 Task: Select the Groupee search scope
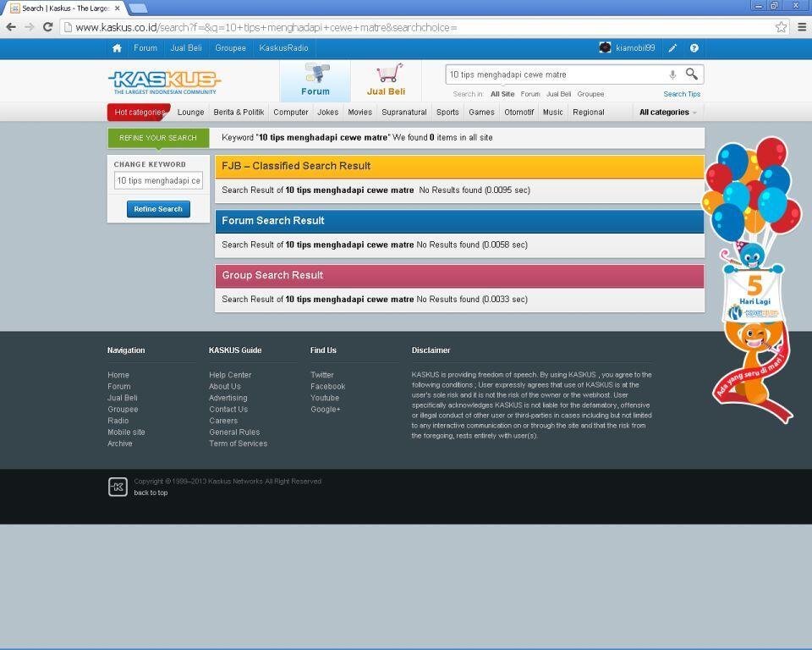point(591,94)
